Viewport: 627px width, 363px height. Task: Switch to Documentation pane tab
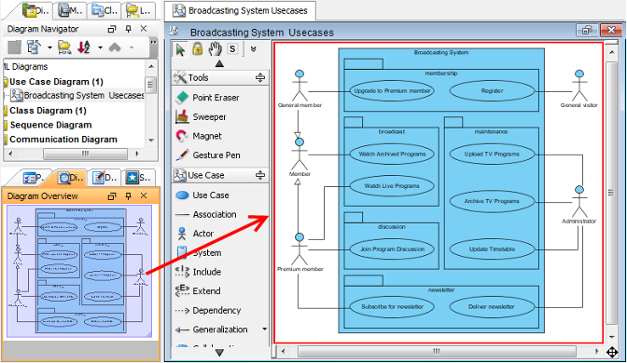click(x=104, y=178)
